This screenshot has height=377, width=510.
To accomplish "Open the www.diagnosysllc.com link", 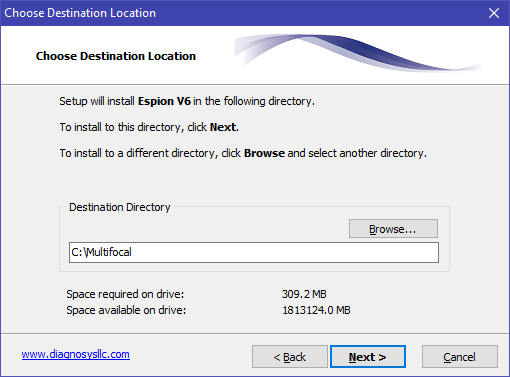I will 76,354.
